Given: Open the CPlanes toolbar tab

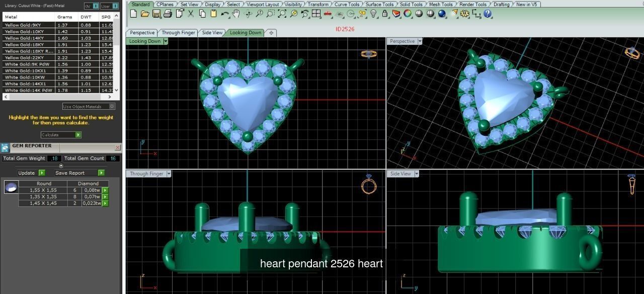Looking at the screenshot, I should [x=165, y=4].
